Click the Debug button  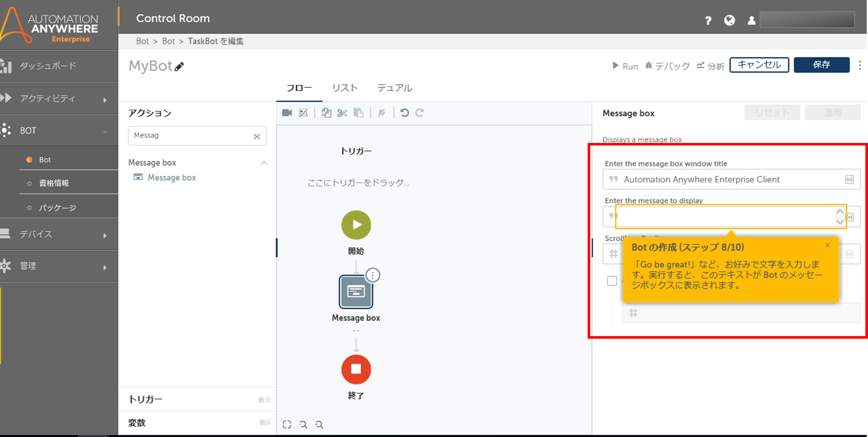[x=667, y=66]
